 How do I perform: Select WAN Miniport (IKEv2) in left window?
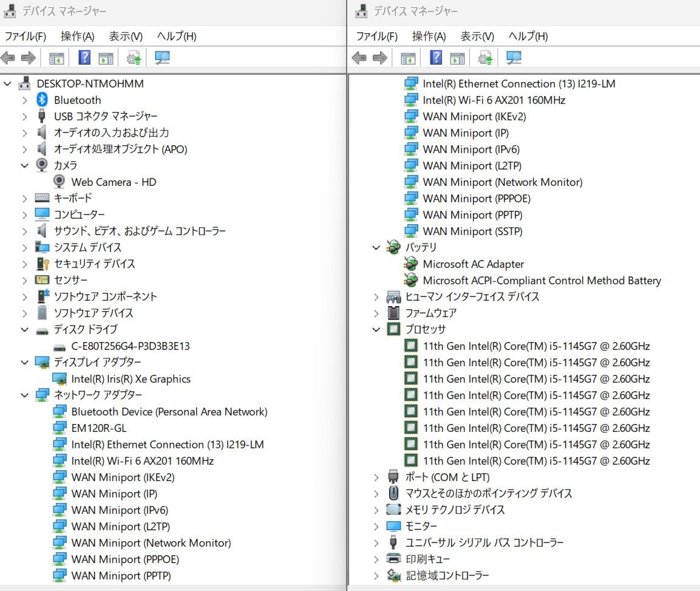[123, 477]
